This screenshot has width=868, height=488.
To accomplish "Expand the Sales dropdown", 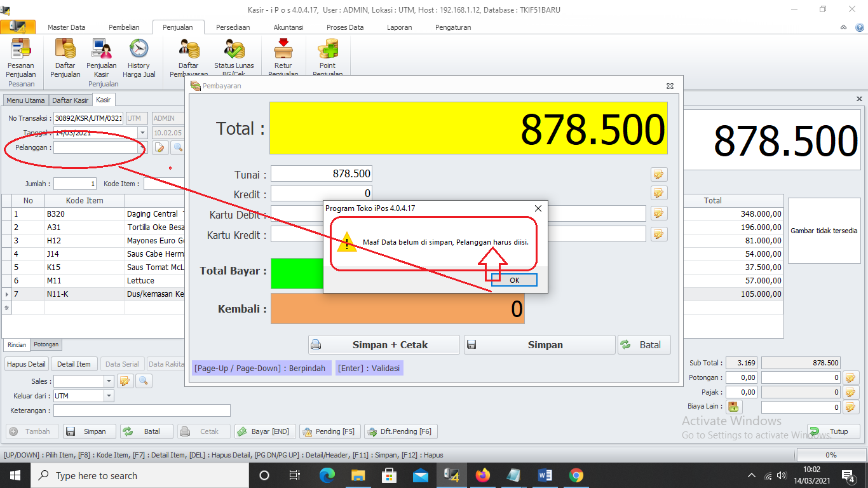I will pyautogui.click(x=109, y=381).
